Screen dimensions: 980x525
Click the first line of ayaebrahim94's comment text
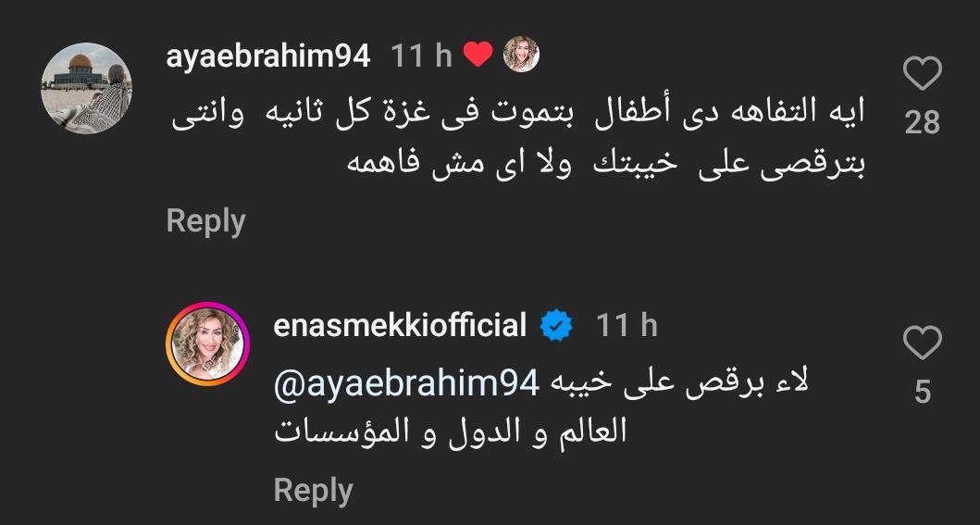click(518, 115)
